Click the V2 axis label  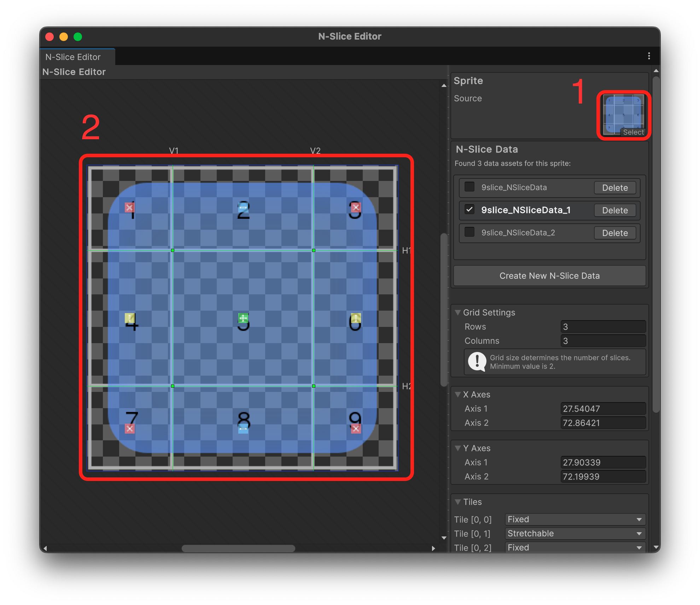click(315, 151)
